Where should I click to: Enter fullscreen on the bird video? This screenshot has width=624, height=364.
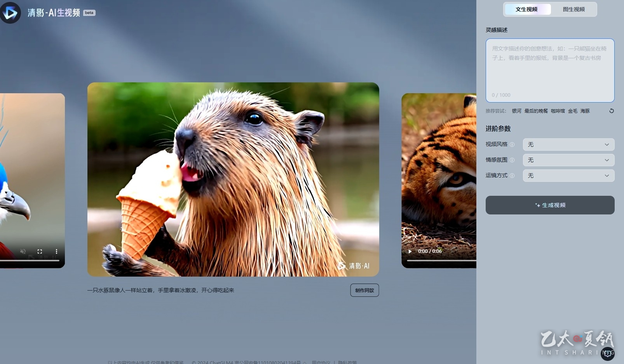[x=40, y=251]
